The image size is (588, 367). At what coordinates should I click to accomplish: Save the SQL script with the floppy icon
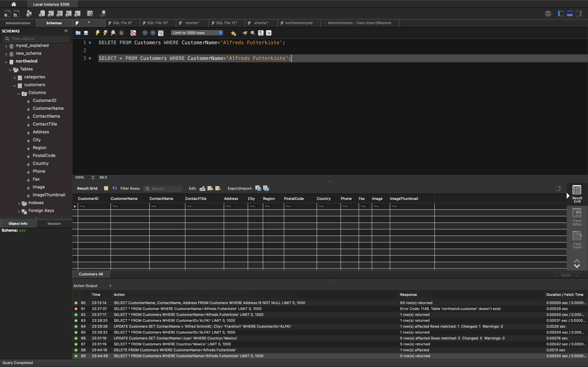point(86,33)
